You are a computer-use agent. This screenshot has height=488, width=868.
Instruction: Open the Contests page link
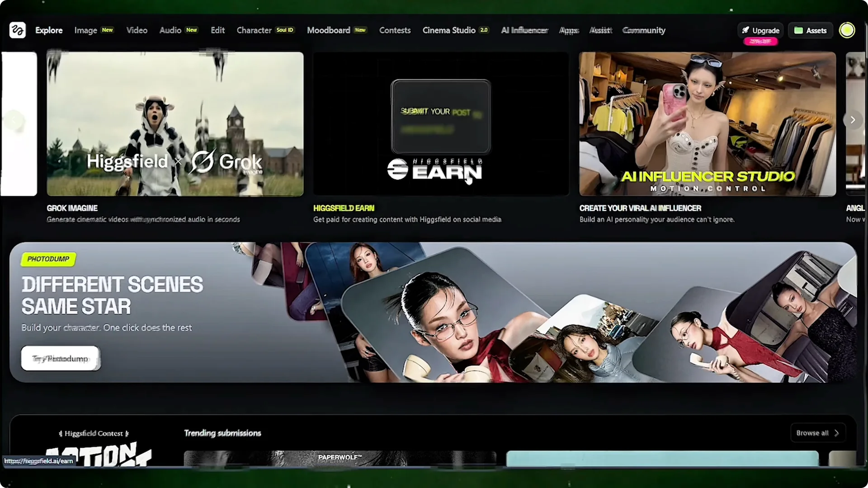coord(395,30)
